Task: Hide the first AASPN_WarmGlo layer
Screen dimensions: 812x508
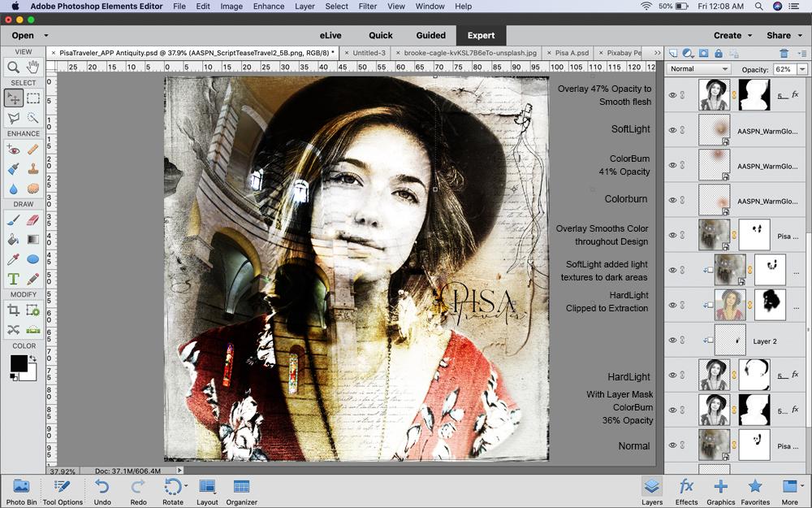Action: point(672,130)
